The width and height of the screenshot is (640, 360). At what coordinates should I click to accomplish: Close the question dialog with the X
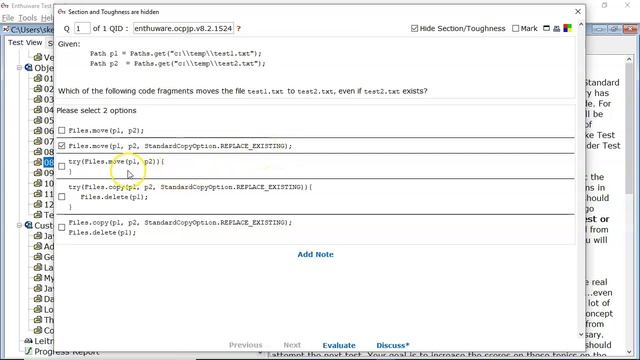coord(578,11)
